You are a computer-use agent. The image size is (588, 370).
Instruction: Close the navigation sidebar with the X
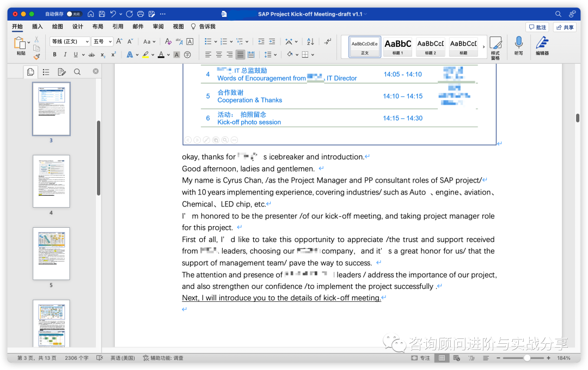pos(96,71)
